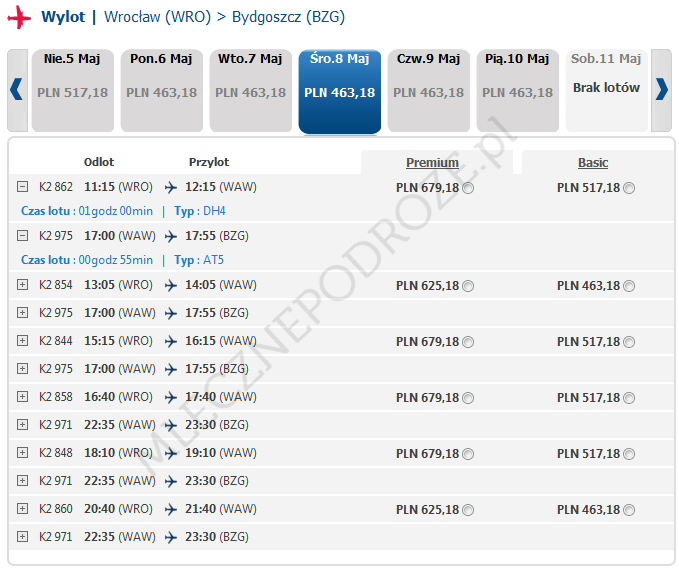This screenshot has height=569, width=679.
Task: Expand details of flight K2 854
Action: pos(22,285)
